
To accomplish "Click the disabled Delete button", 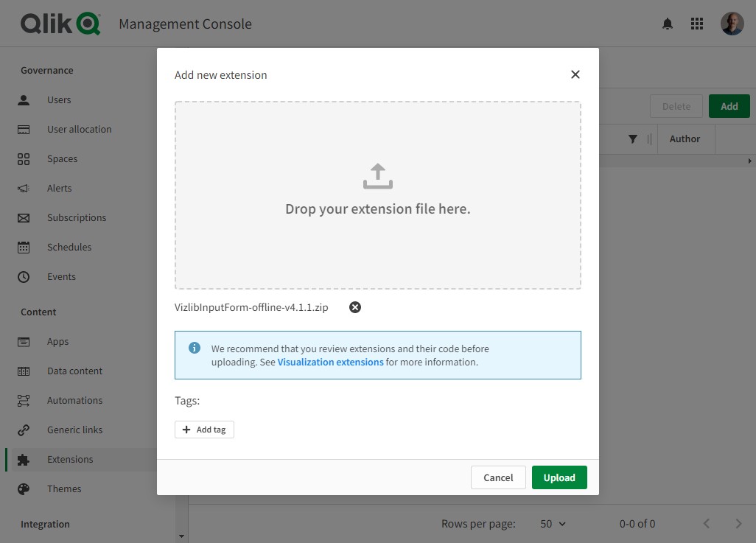I will tap(676, 106).
